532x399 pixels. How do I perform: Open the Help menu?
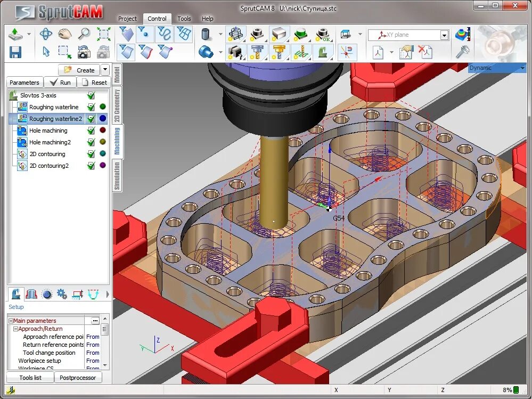pyautogui.click(x=207, y=19)
